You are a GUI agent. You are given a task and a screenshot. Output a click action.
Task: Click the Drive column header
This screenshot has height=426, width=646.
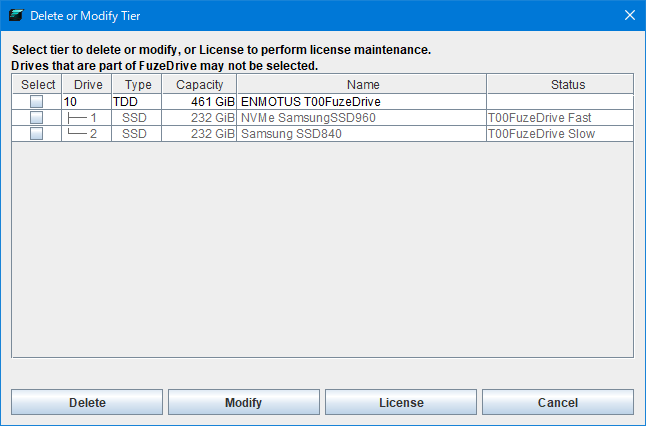(87, 84)
